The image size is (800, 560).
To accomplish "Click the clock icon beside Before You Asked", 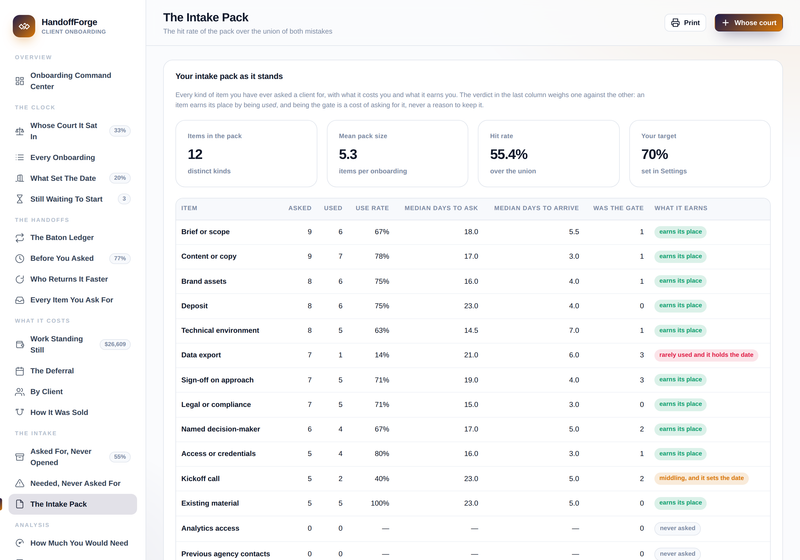I will point(19,259).
